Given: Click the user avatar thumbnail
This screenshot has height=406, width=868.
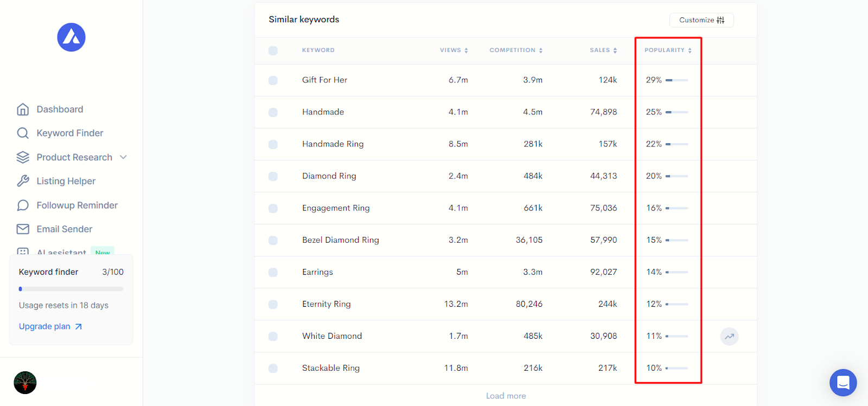Looking at the screenshot, I should tap(25, 383).
